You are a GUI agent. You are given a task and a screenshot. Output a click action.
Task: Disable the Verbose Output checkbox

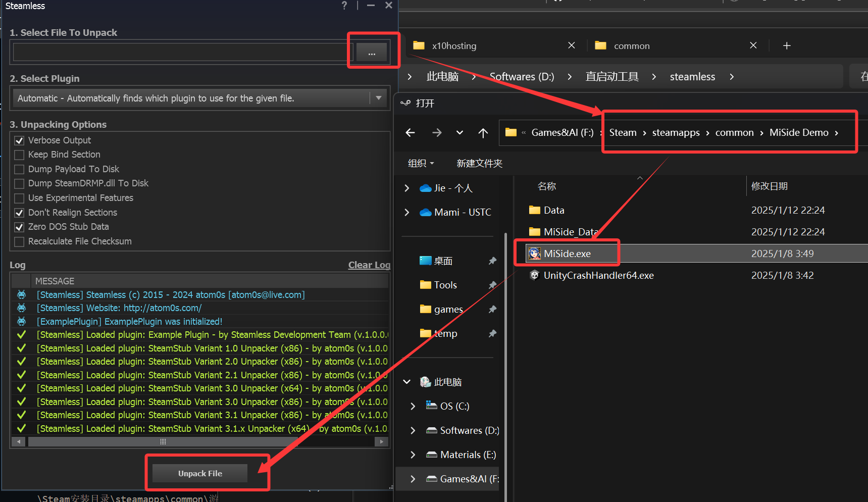[x=19, y=140]
